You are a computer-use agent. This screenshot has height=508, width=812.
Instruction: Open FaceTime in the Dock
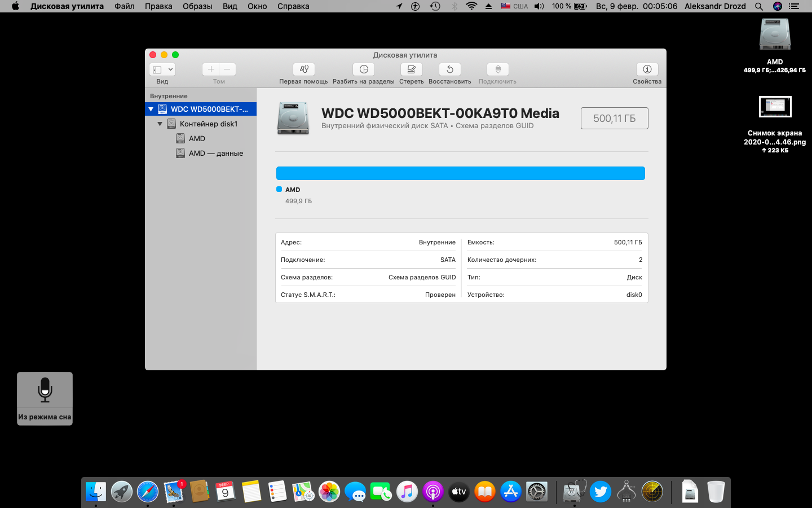click(381, 492)
